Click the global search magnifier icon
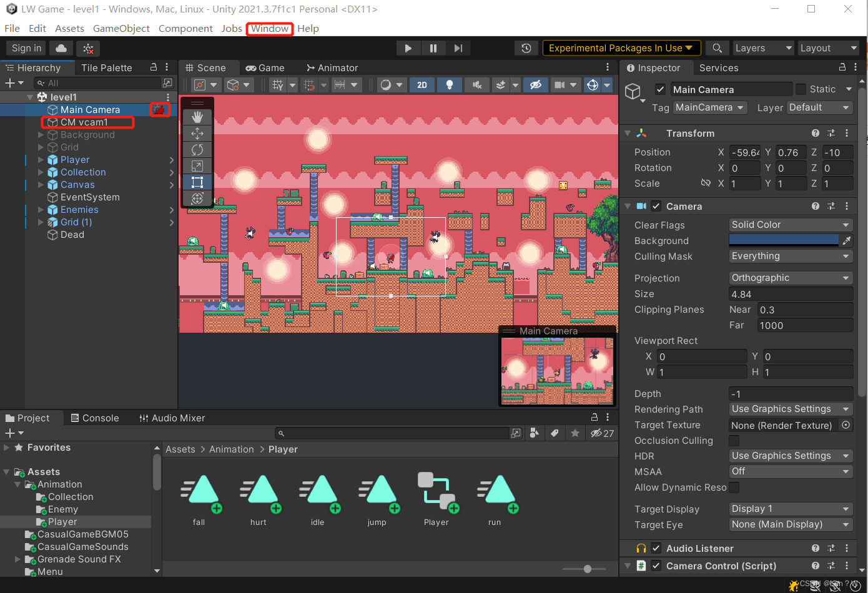This screenshot has height=593, width=868. coord(718,48)
